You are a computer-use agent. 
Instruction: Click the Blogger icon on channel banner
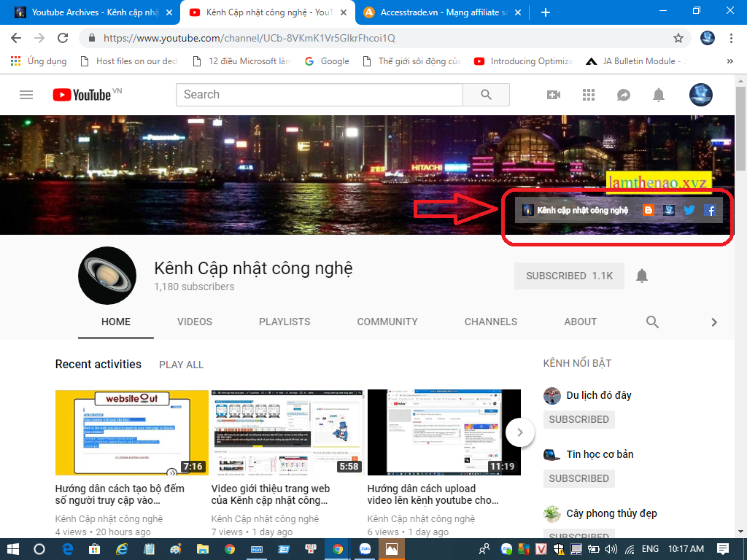[x=649, y=210]
